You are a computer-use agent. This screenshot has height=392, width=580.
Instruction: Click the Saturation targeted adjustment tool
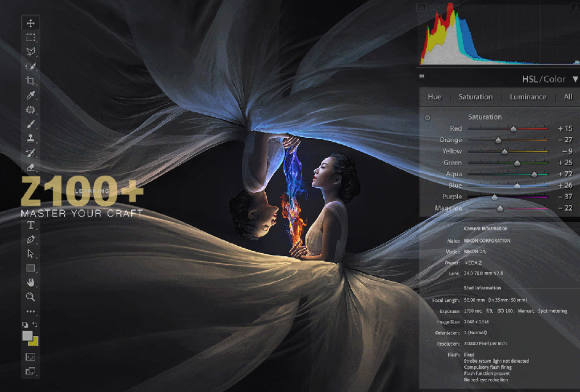pos(427,117)
